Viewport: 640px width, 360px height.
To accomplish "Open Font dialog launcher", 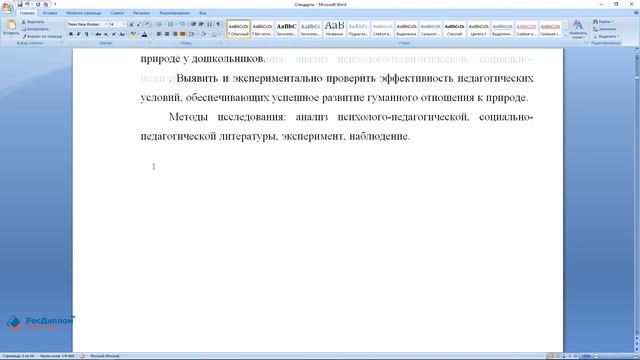I will click(x=149, y=43).
